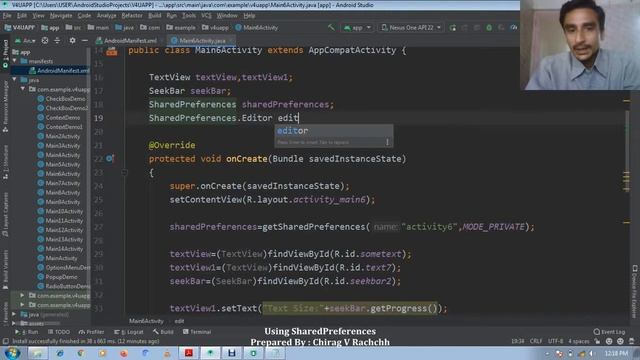Click the Make Project hammer icon
The width and height of the screenshot is (640, 360).
tap(331, 27)
